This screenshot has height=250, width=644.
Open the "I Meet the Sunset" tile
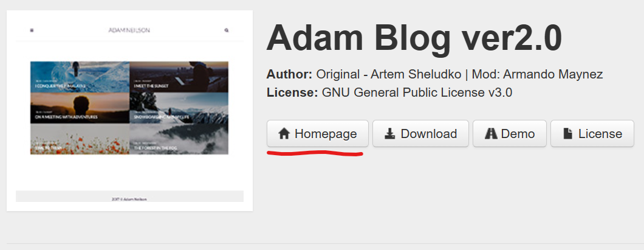(179, 77)
